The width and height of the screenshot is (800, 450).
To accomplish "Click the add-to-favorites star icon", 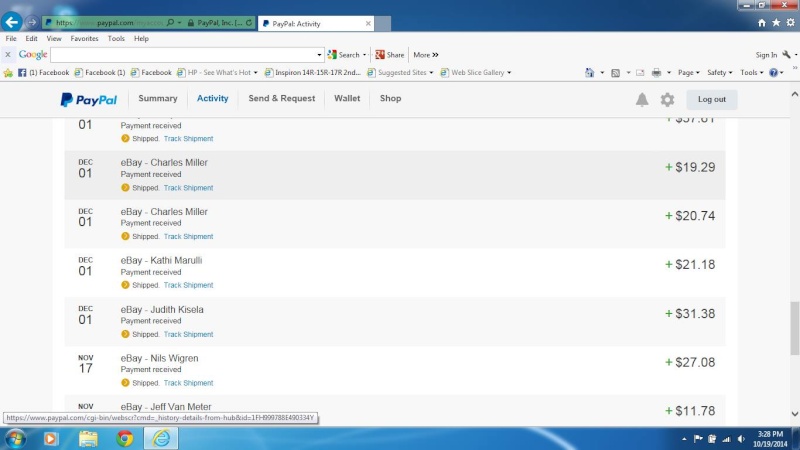I will tap(8, 73).
